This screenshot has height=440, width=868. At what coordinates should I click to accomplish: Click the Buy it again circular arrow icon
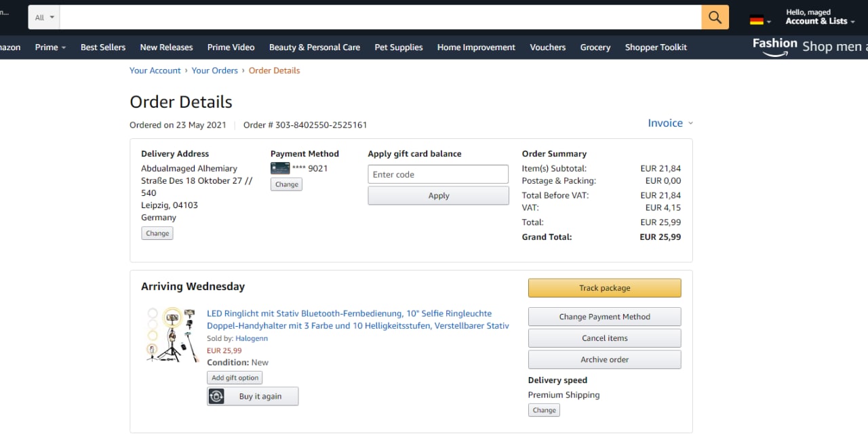click(x=216, y=397)
